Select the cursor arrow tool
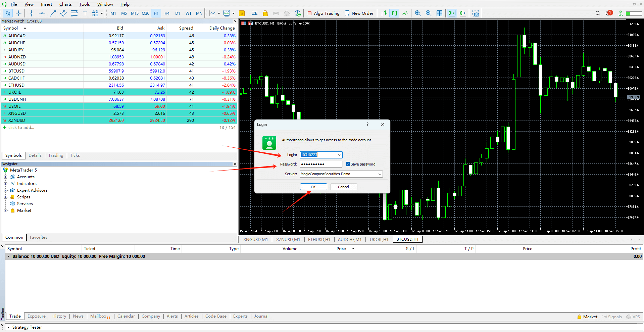The height and width of the screenshot is (332, 644). tap(8, 13)
